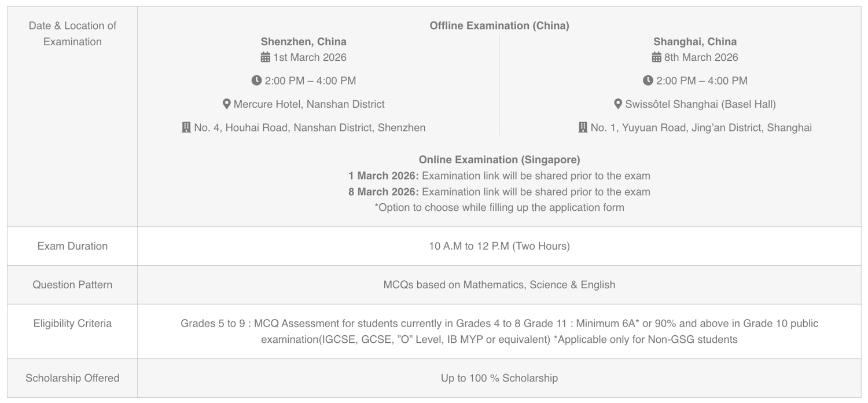The width and height of the screenshot is (868, 403).
Task: Click the map pin beside Mercure Hotel
Action: click(227, 104)
